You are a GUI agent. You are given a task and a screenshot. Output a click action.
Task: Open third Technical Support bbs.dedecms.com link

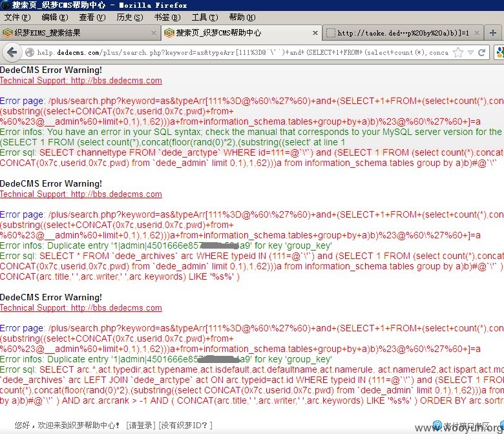(x=81, y=308)
